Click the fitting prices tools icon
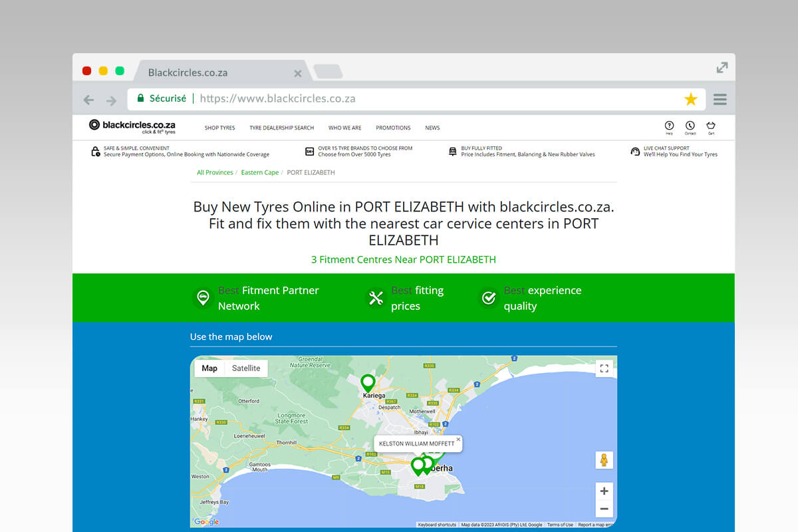Screen dimensions: 798x532 pyautogui.click(x=376, y=298)
